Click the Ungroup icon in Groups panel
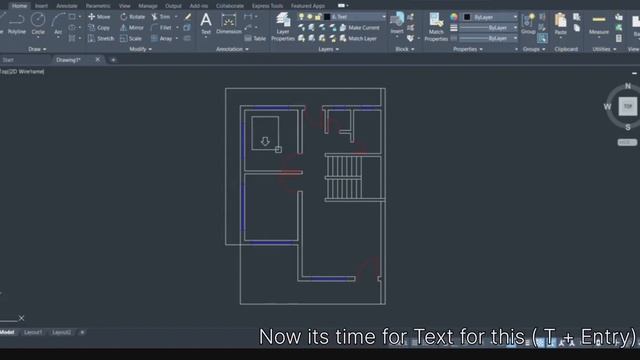This screenshot has height=360, width=640. 542,17
